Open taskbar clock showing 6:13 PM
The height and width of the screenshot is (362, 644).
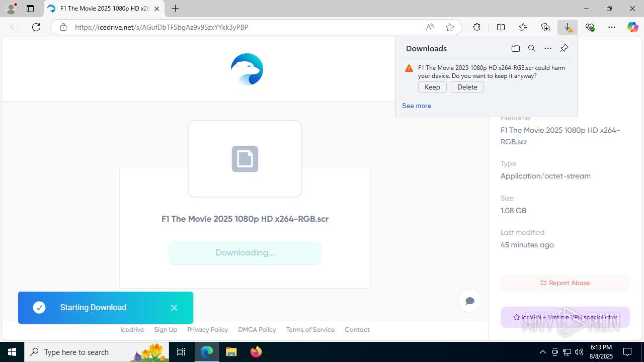point(601,352)
